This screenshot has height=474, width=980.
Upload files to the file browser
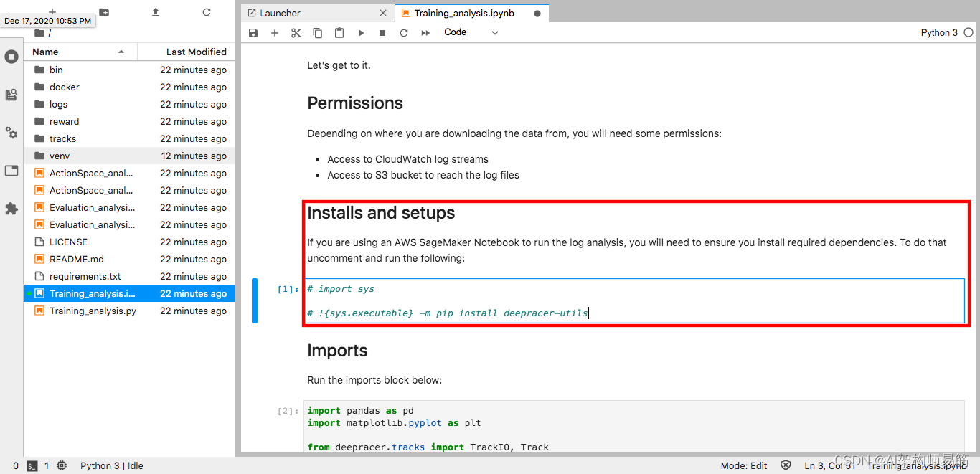click(156, 12)
